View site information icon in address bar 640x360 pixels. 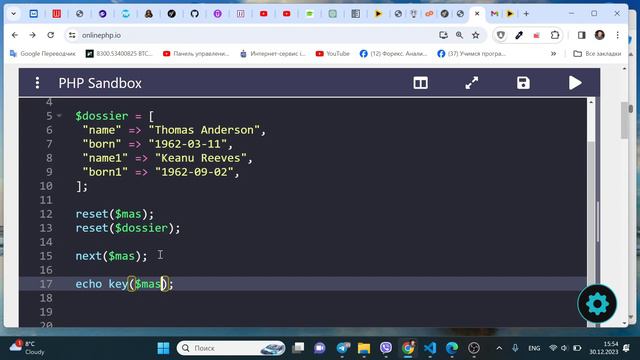[x=72, y=35]
